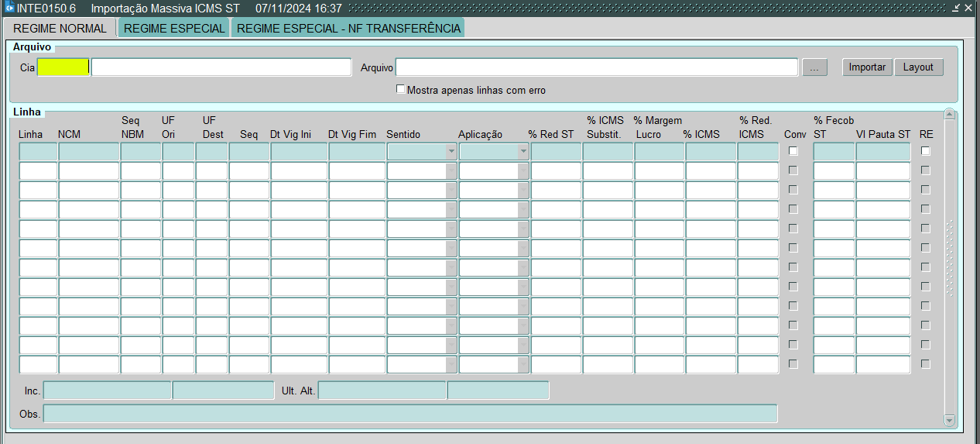The height and width of the screenshot is (444, 980).
Task: Click the scroll-down arrow of the Linha grid
Action: [950, 420]
